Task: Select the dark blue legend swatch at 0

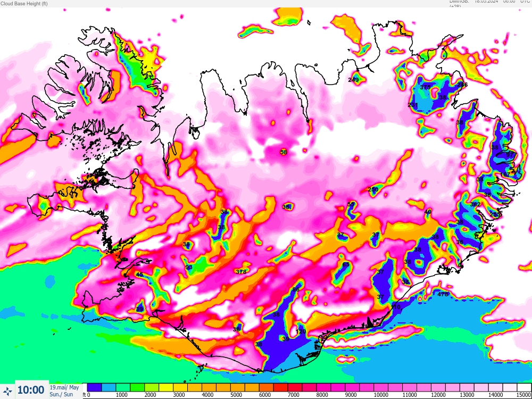Action: point(94,387)
